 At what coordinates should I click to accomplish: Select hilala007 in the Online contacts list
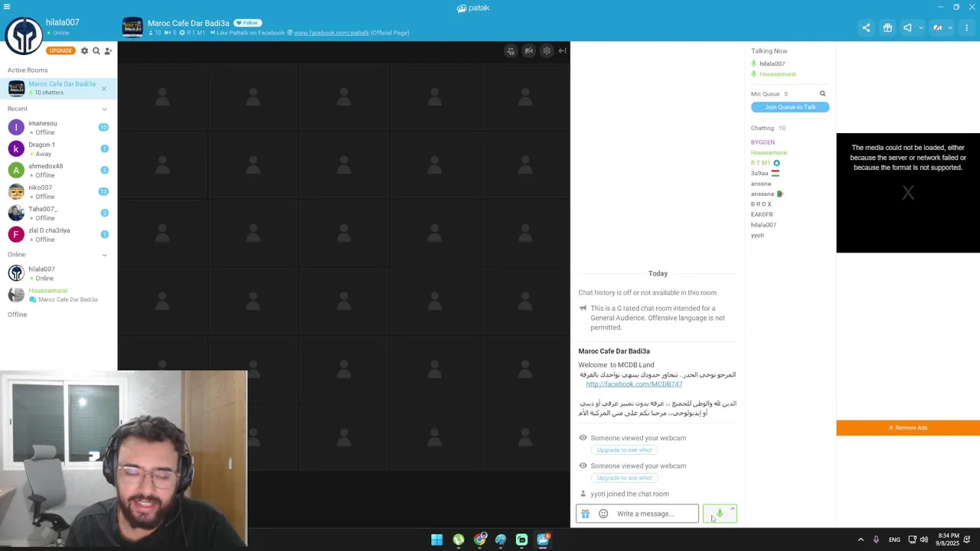point(58,273)
